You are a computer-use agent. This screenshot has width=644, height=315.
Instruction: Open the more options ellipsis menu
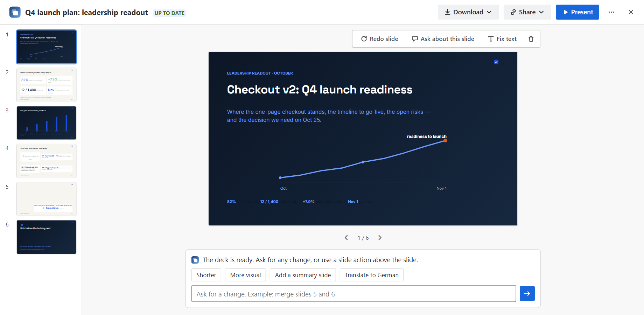(x=611, y=12)
